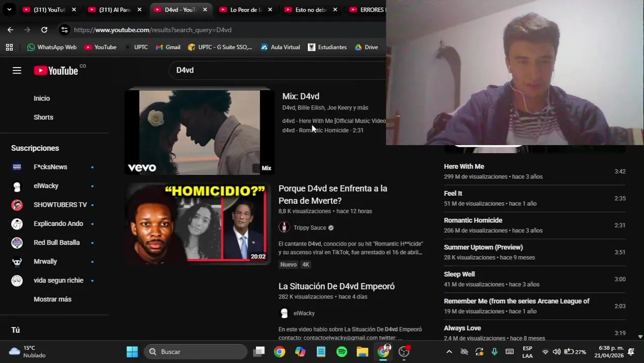644x363 pixels.
Task: Switch to the '(311) Al Pare' tab
Action: tap(114, 10)
